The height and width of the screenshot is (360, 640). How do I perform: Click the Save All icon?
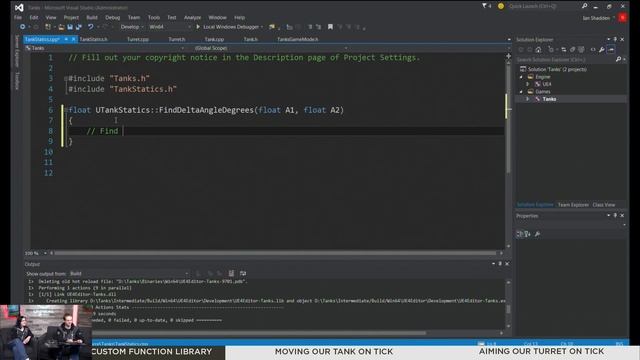coord(78,27)
